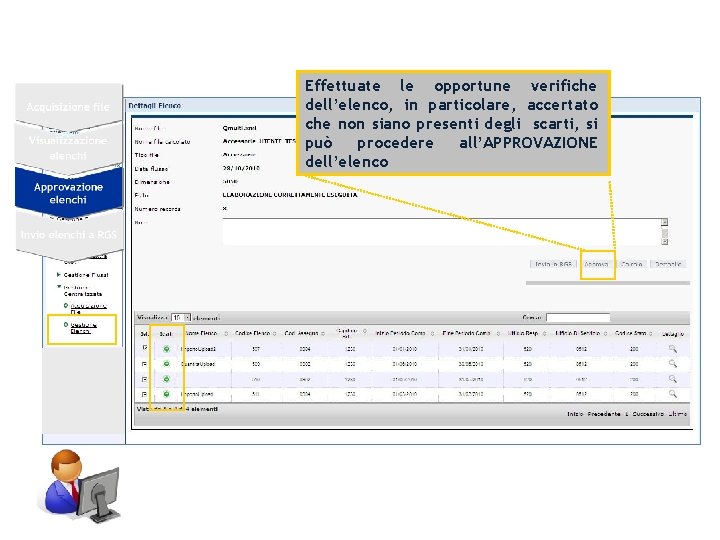Toggle selection checkbox for QuantitaUpload row
Viewport: 720px width, 540px height.
click(x=145, y=364)
